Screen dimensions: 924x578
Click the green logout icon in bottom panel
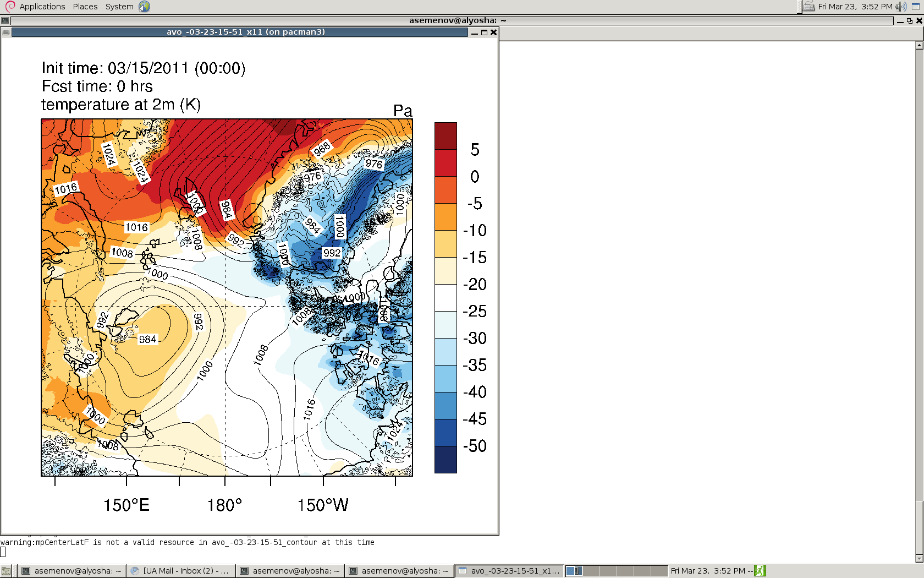tap(760, 571)
